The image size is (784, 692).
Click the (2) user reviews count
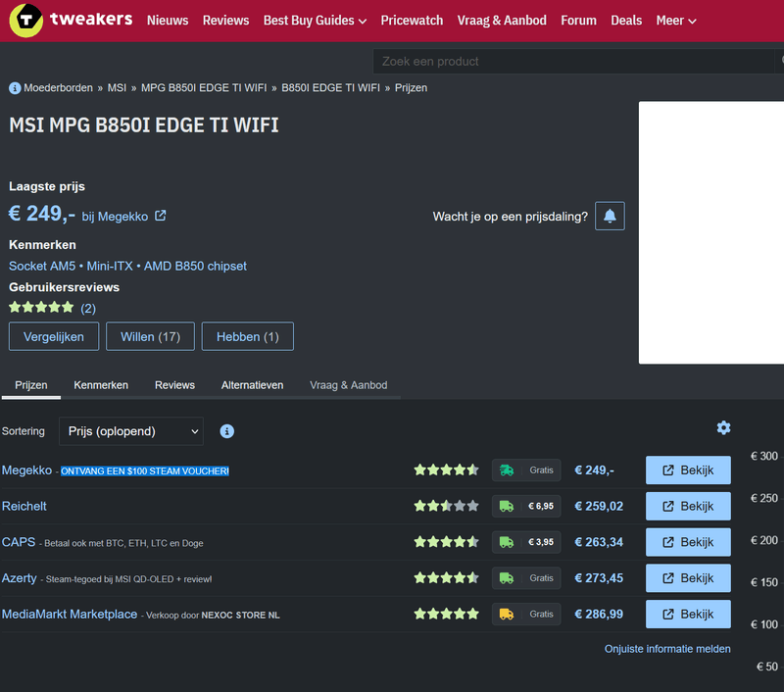point(88,308)
